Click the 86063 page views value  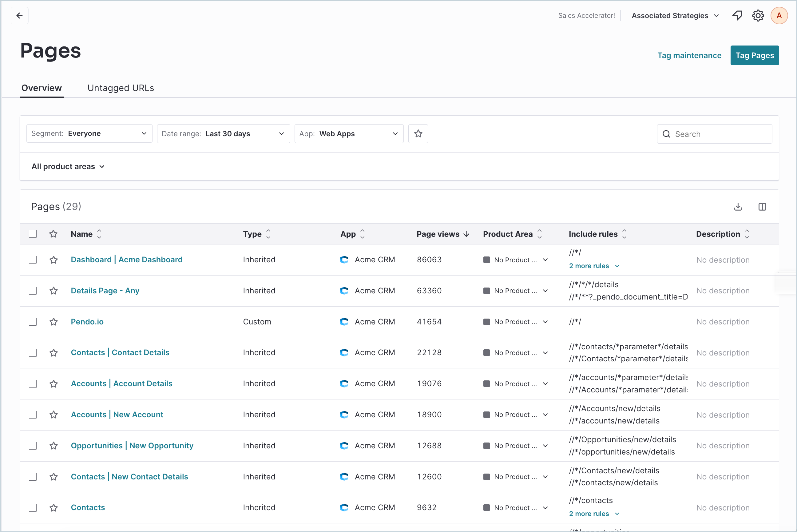pos(429,260)
